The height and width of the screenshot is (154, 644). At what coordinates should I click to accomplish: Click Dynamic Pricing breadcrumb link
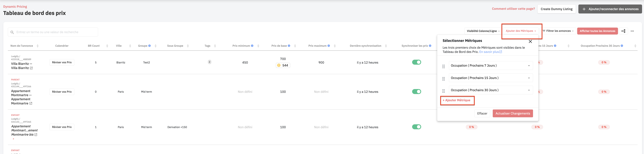tap(15, 6)
